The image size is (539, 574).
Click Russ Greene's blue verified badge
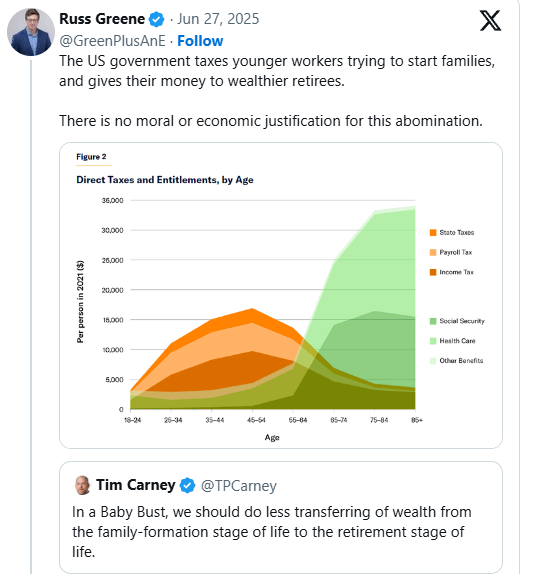tap(156, 19)
